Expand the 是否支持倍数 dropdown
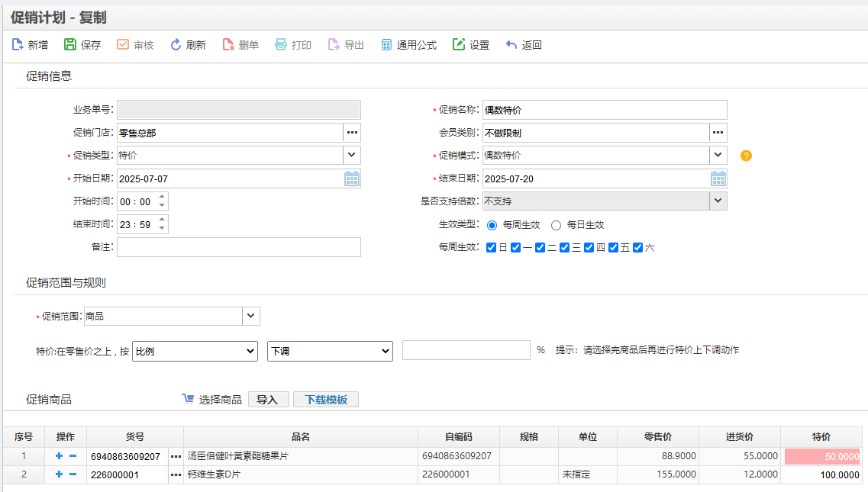The height and width of the screenshot is (492, 868). (718, 201)
